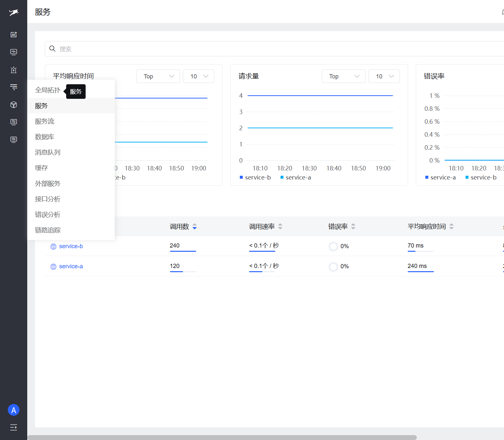This screenshot has width=504, height=440.
Task: Open the service-a link
Action: click(71, 266)
